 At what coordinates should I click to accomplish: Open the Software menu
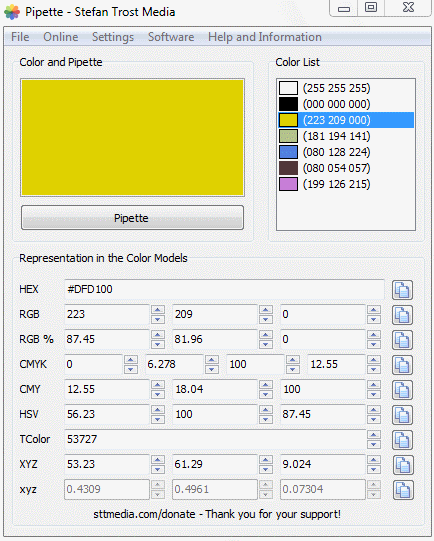[x=171, y=37]
